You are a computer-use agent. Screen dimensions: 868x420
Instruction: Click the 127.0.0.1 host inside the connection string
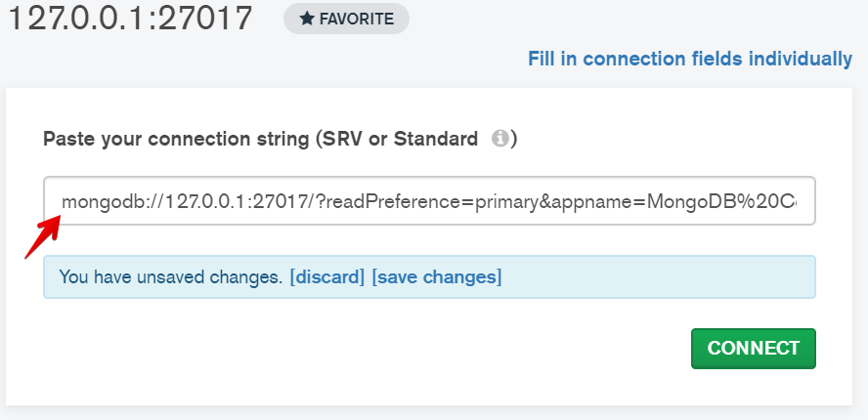[205, 202]
